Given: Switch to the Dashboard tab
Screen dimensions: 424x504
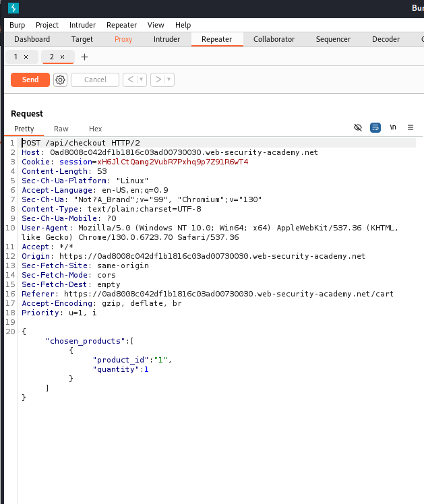Looking at the screenshot, I should [32, 39].
